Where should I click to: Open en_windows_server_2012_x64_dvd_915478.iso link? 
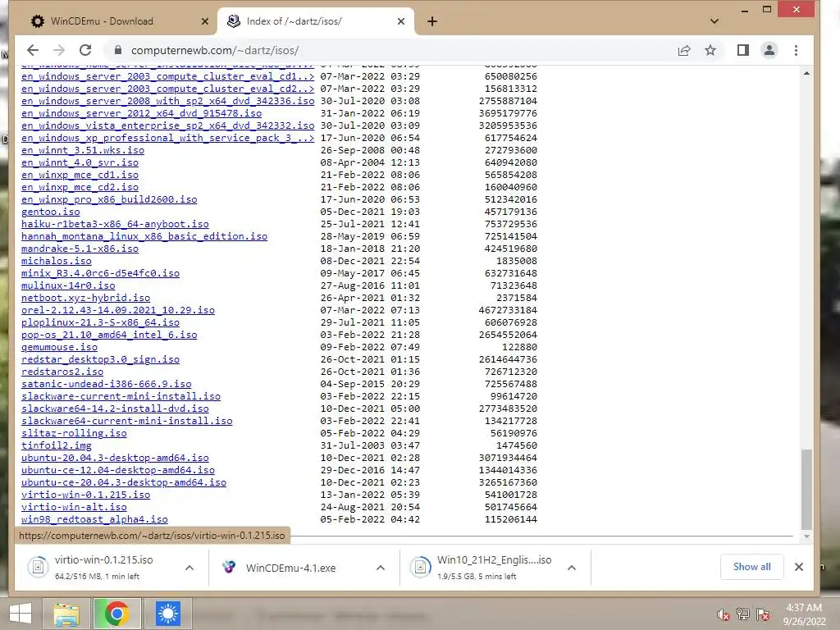pyautogui.click(x=141, y=113)
